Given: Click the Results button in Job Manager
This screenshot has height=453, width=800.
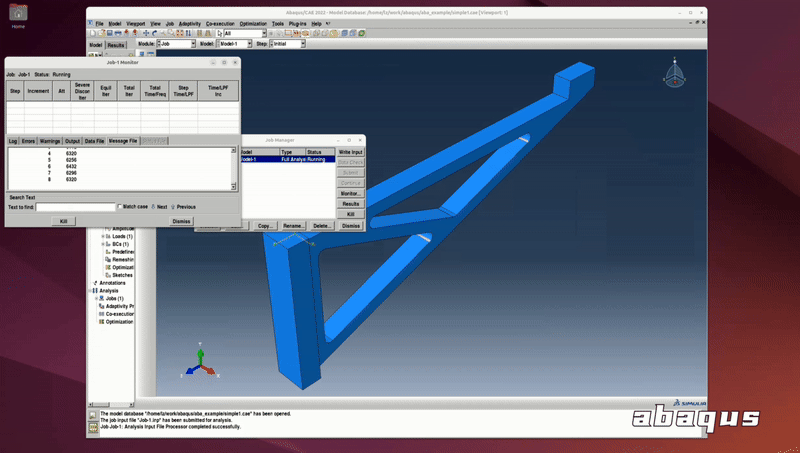Looking at the screenshot, I should (x=351, y=204).
